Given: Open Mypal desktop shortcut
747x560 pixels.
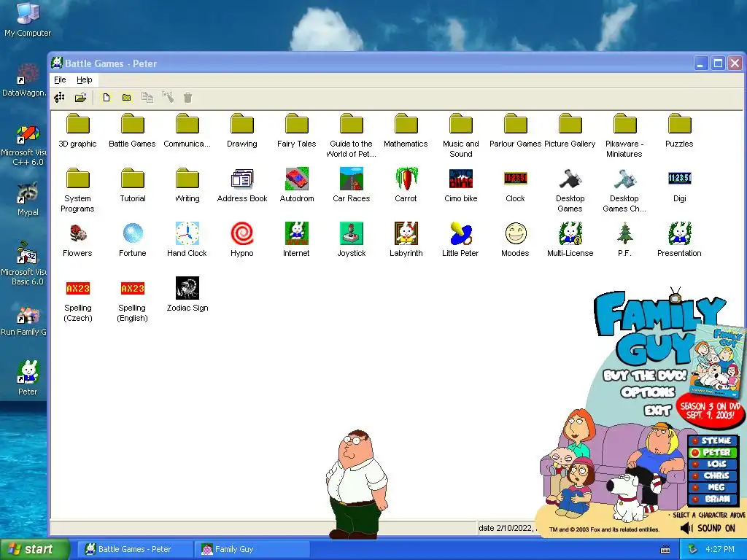Looking at the screenshot, I should 28,199.
